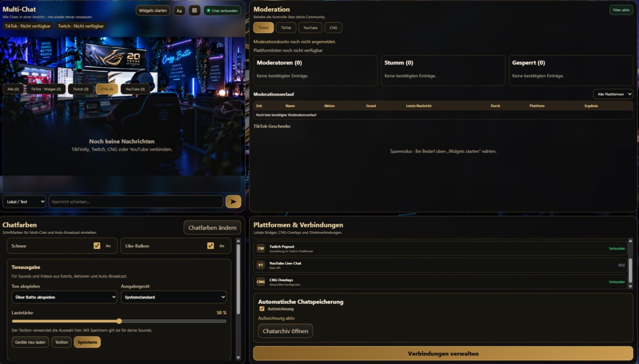Click the hatched background toggle icon
Screen dimensions: 639x364
[x=194, y=10]
